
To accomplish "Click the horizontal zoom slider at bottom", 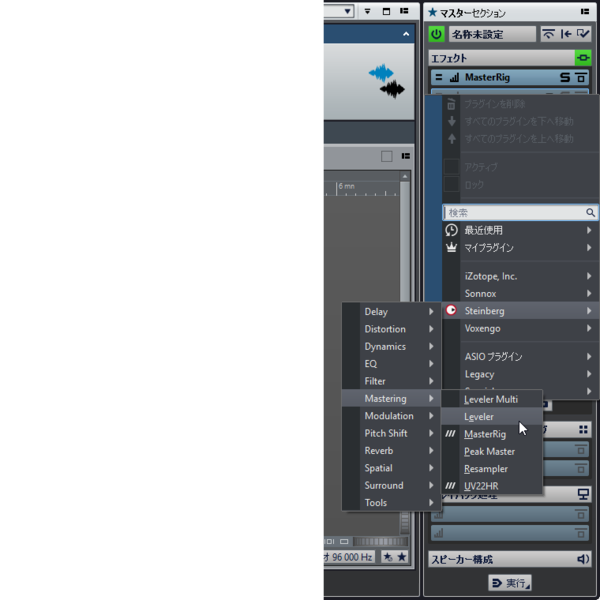I will coord(380,541).
